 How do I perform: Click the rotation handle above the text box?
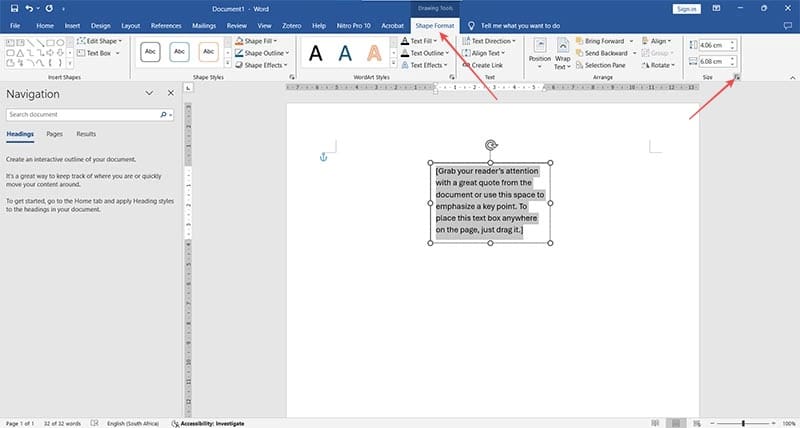point(491,145)
